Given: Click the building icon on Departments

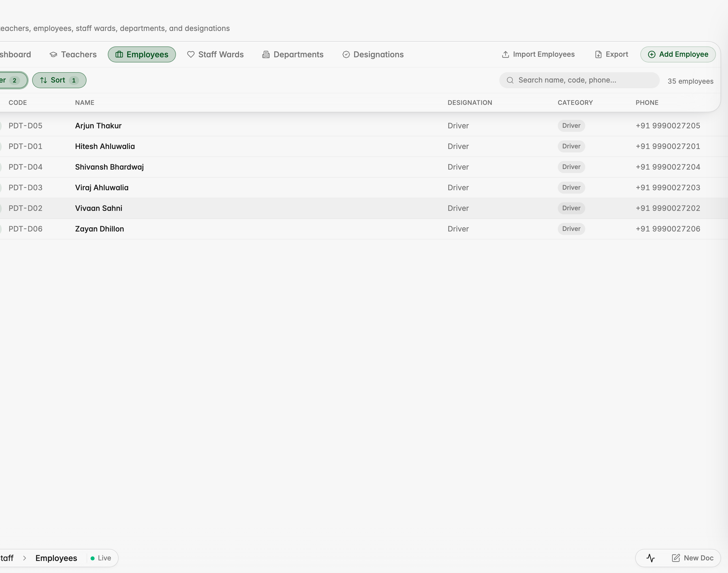Looking at the screenshot, I should coord(266,54).
